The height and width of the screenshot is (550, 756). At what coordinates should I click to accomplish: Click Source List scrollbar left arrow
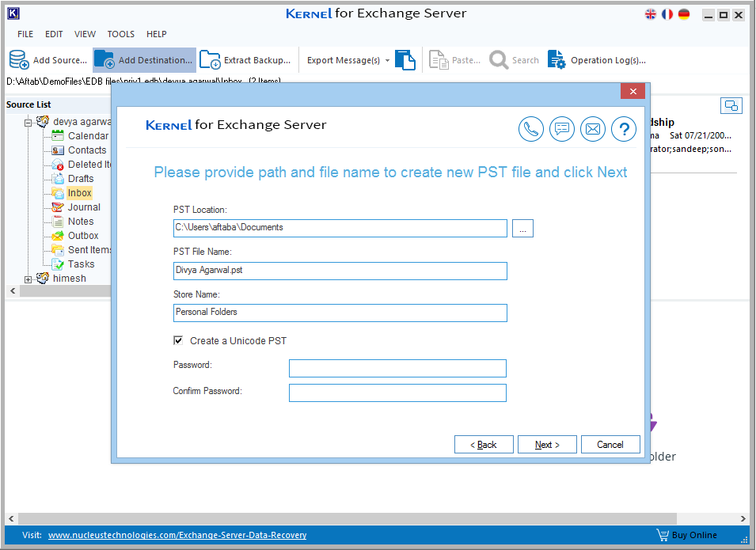tap(13, 290)
